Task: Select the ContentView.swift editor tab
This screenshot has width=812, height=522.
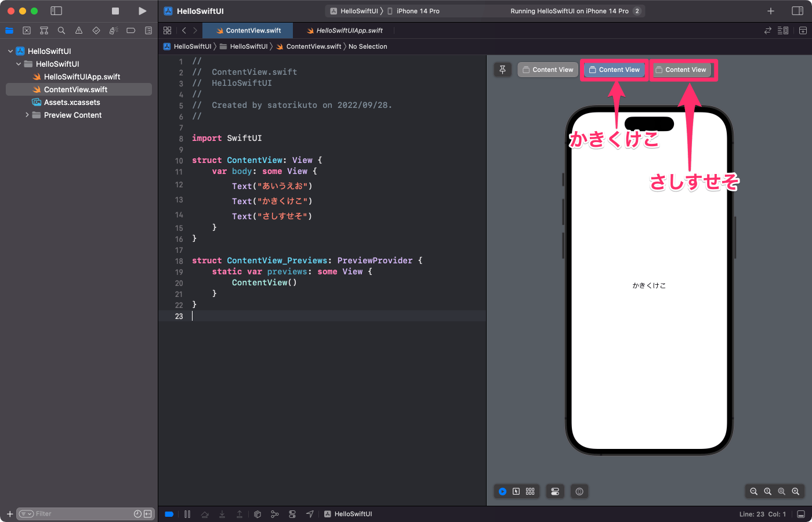Action: point(248,30)
